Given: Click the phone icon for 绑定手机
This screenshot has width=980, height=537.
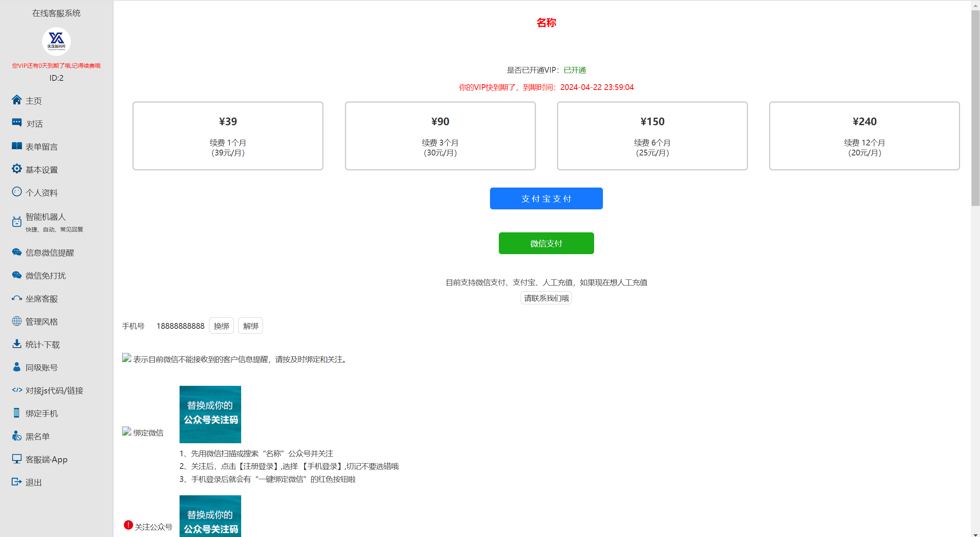Looking at the screenshot, I should (16, 413).
